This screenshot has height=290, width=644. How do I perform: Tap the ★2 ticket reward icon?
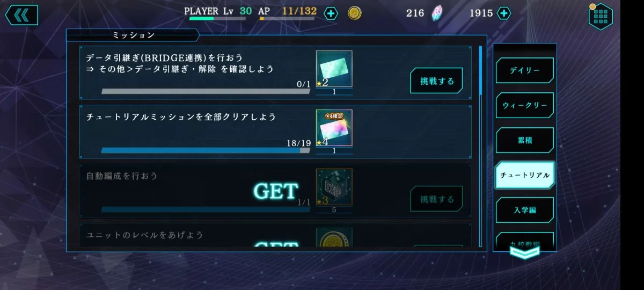click(334, 69)
